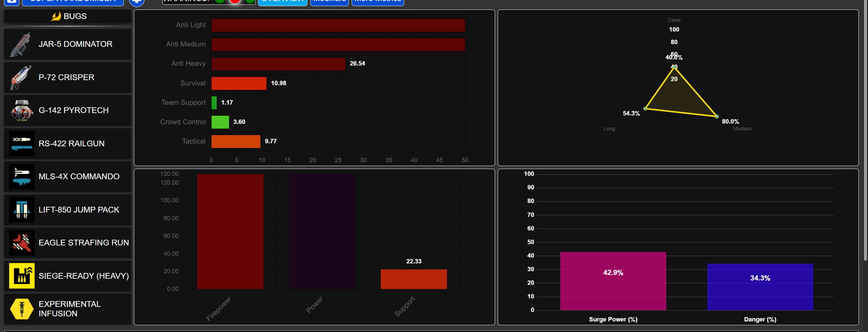The width and height of the screenshot is (868, 332).
Task: Click the 10.98 value label
Action: pos(279,83)
